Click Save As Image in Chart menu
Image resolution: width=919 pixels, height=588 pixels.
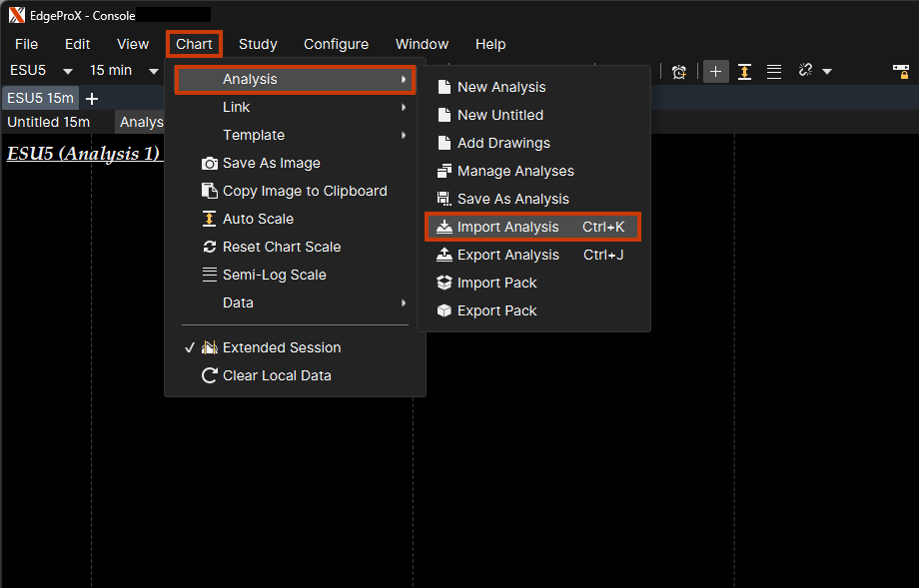271,163
